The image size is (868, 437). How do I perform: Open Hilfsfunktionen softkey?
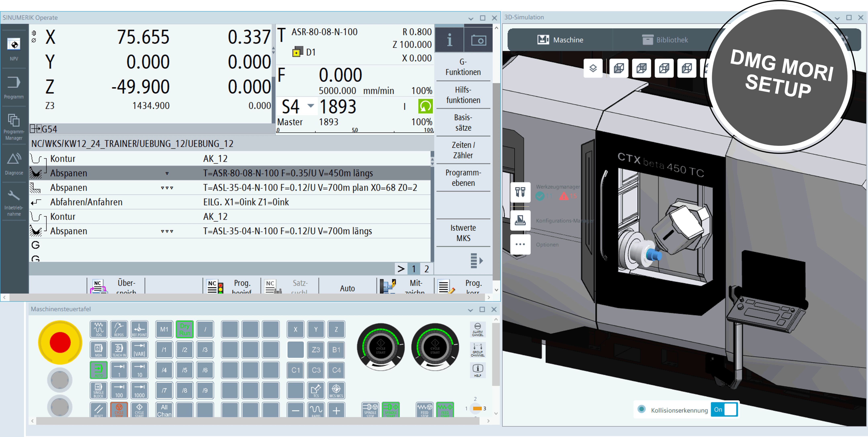[x=463, y=95]
